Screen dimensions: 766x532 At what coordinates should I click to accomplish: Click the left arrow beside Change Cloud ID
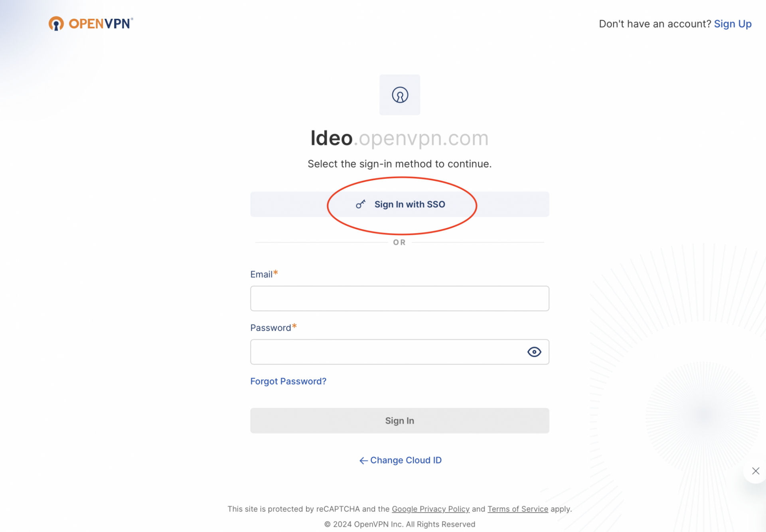click(363, 461)
